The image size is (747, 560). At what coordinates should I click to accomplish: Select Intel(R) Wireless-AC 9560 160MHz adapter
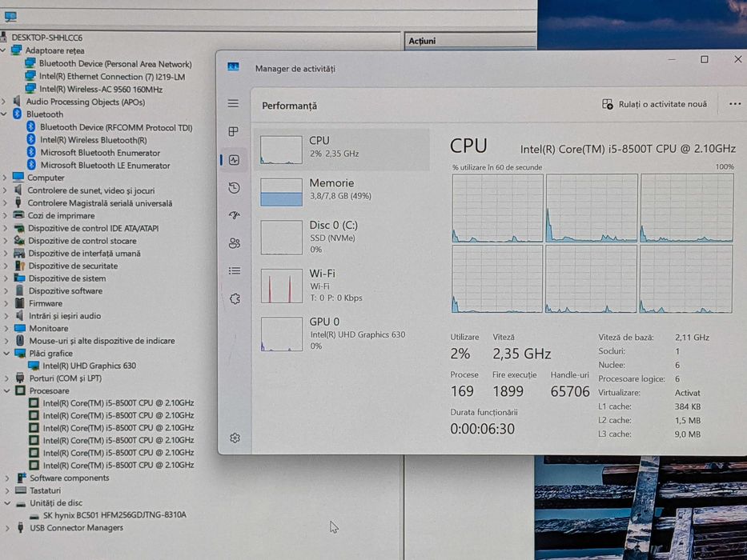point(101,89)
